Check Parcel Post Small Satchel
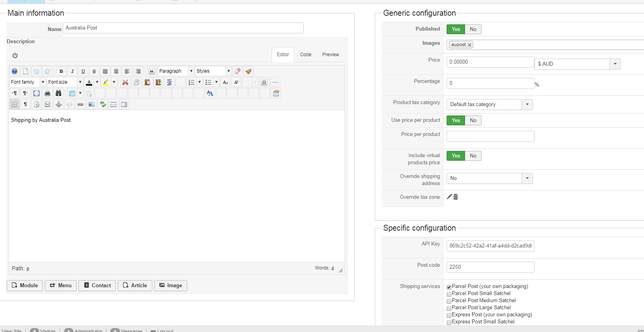 pos(449,294)
